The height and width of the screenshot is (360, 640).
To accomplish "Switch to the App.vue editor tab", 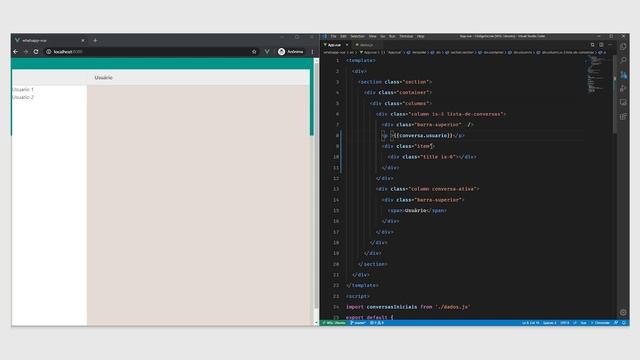I will pyautogui.click(x=334, y=45).
